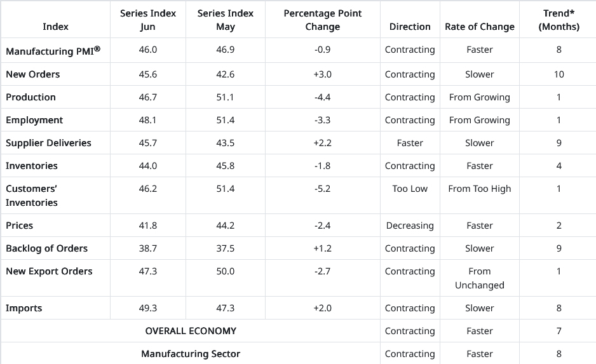Screen dimensions: 596x364
Task: Click the Percentage Point Change header
Action: point(323,20)
